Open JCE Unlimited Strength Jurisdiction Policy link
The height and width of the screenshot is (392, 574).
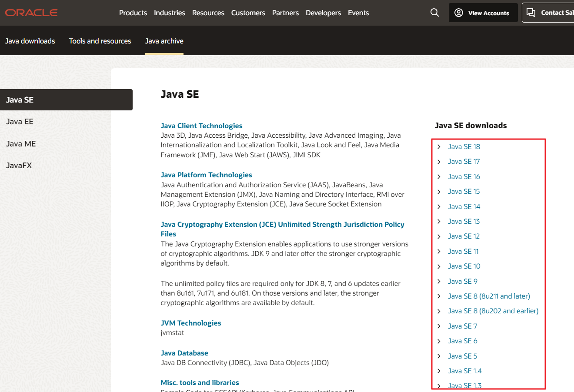[283, 229]
